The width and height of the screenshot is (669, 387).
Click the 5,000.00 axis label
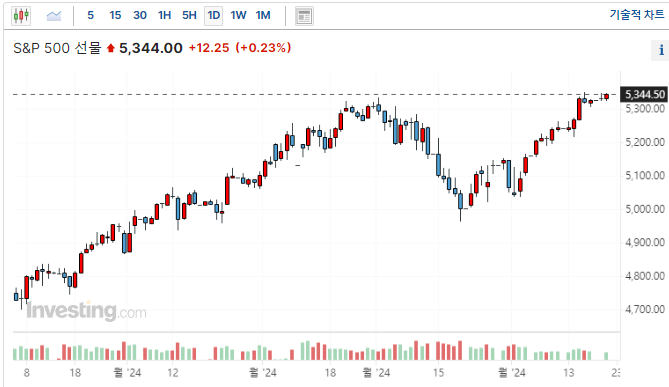coord(645,209)
